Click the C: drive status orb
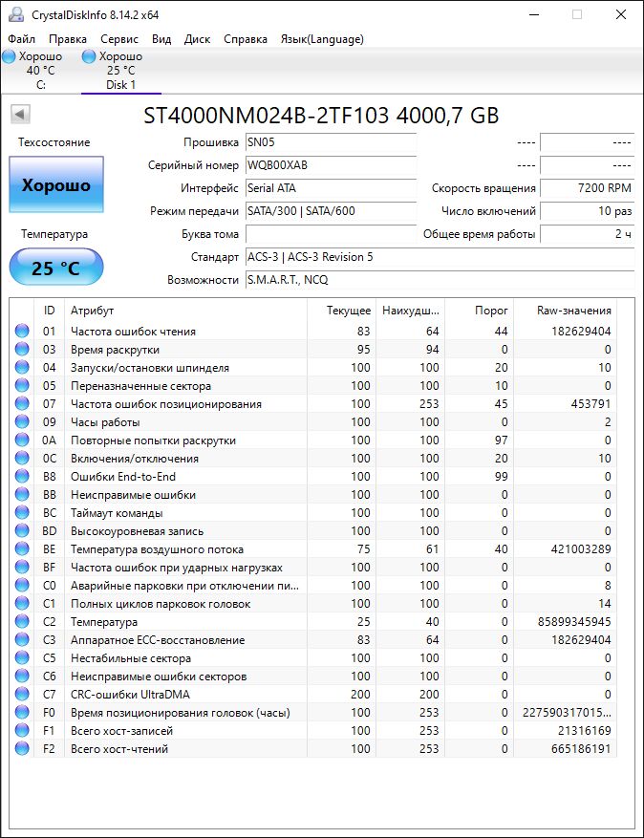The image size is (644, 838). [x=10, y=57]
